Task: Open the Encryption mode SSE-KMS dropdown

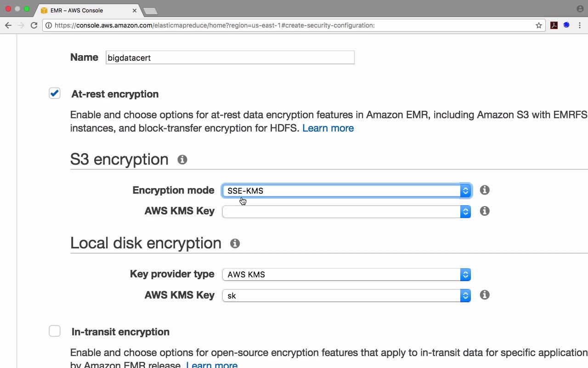Action: [x=346, y=190]
